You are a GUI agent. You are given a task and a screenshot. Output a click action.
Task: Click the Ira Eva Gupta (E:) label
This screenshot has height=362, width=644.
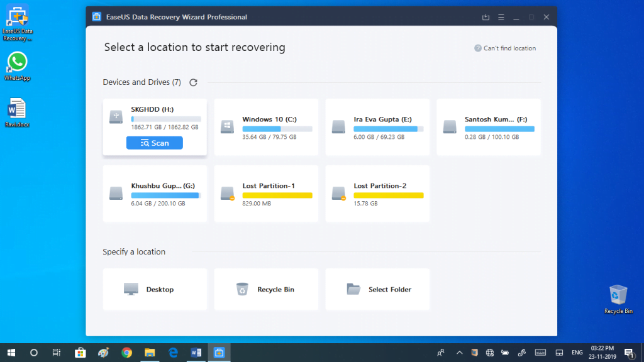pos(382,119)
